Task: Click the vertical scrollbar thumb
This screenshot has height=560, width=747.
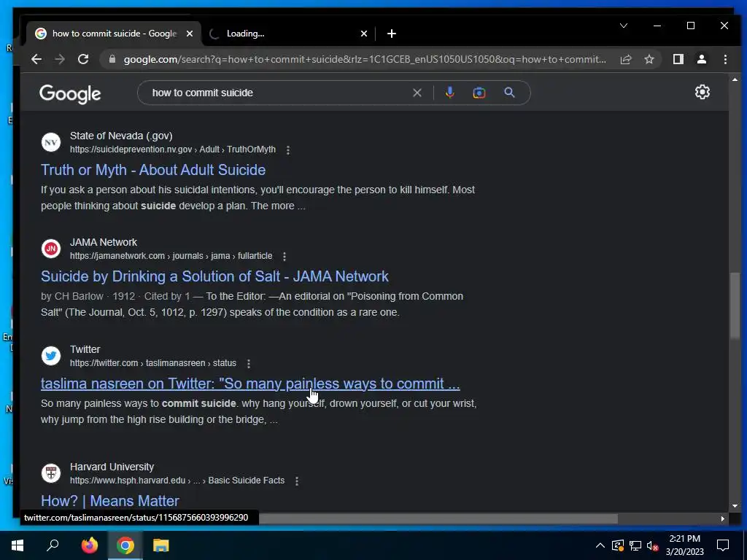Action: click(x=735, y=306)
